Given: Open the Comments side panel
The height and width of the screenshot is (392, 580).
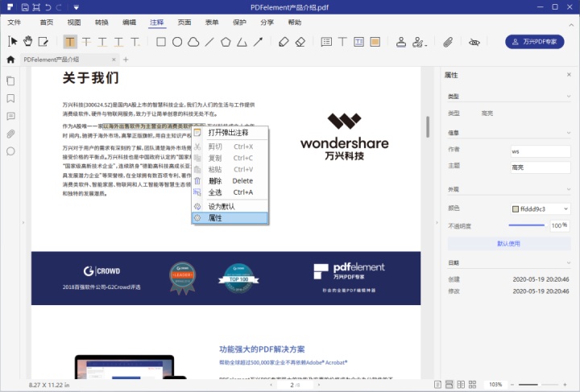Looking at the screenshot, I should click(10, 116).
